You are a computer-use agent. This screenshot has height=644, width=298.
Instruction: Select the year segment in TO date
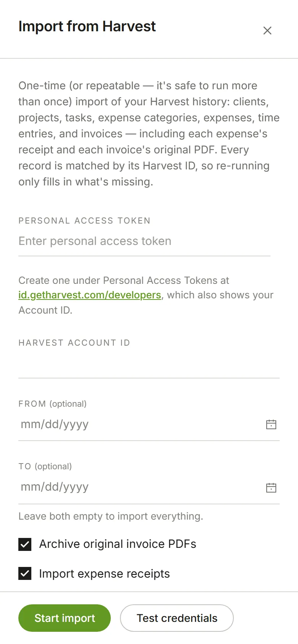pos(76,487)
